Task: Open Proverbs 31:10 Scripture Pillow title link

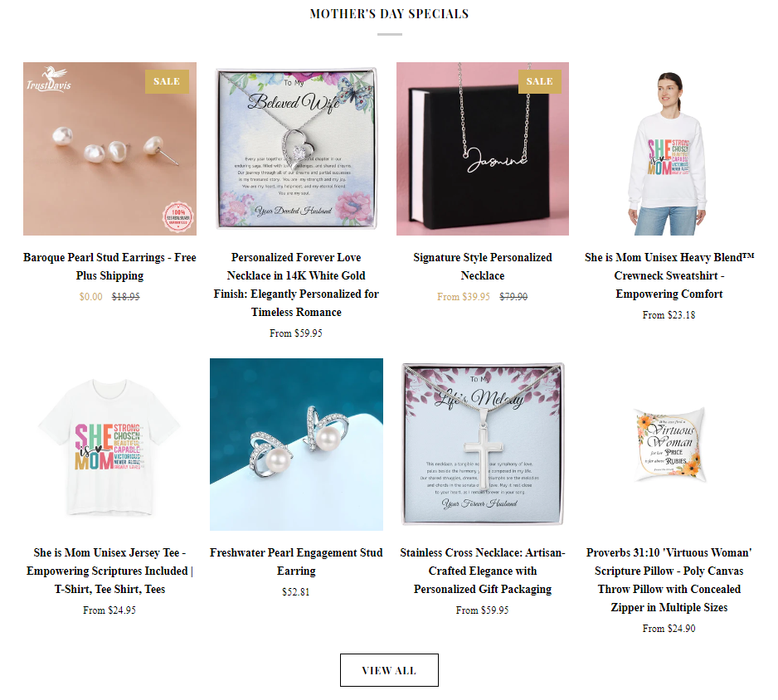Action: coord(669,580)
